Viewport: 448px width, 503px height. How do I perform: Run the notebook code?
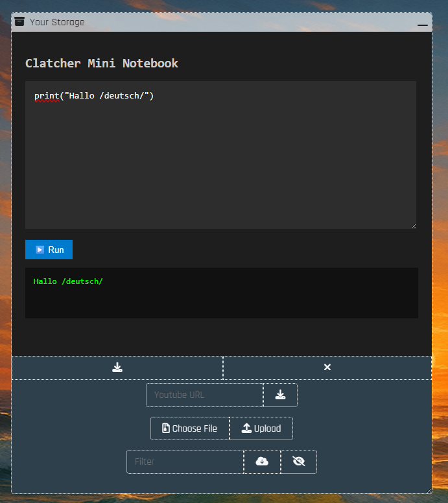click(x=49, y=250)
